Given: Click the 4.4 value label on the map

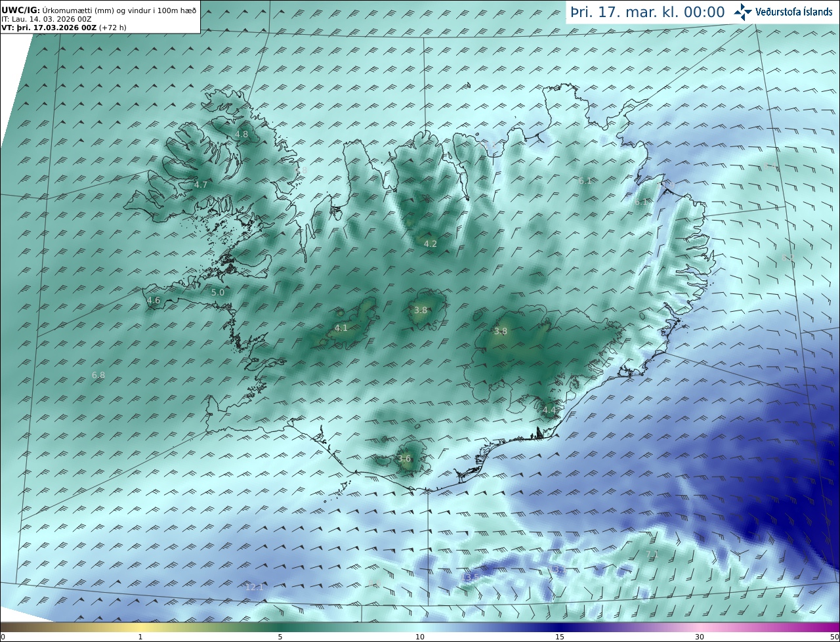Looking at the screenshot, I should click(549, 410).
